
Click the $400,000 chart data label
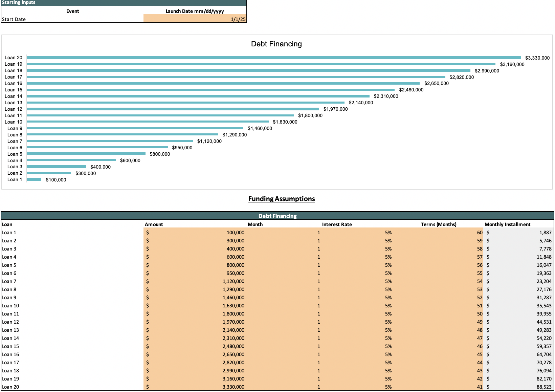point(101,167)
